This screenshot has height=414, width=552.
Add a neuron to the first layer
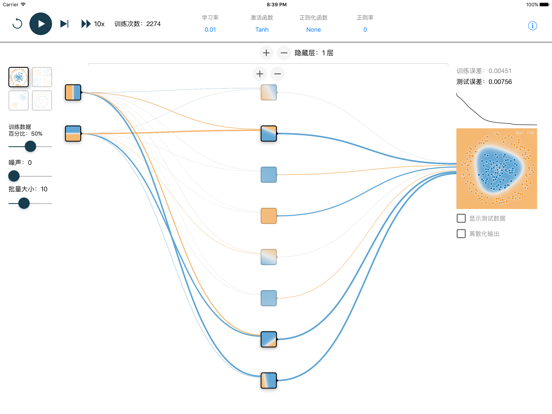pyautogui.click(x=260, y=74)
